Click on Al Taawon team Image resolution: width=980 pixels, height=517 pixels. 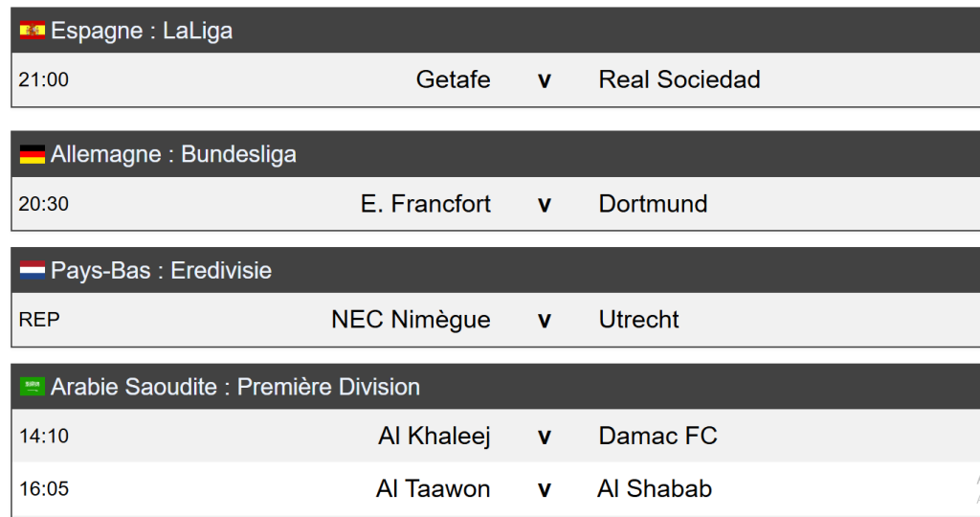point(433,489)
